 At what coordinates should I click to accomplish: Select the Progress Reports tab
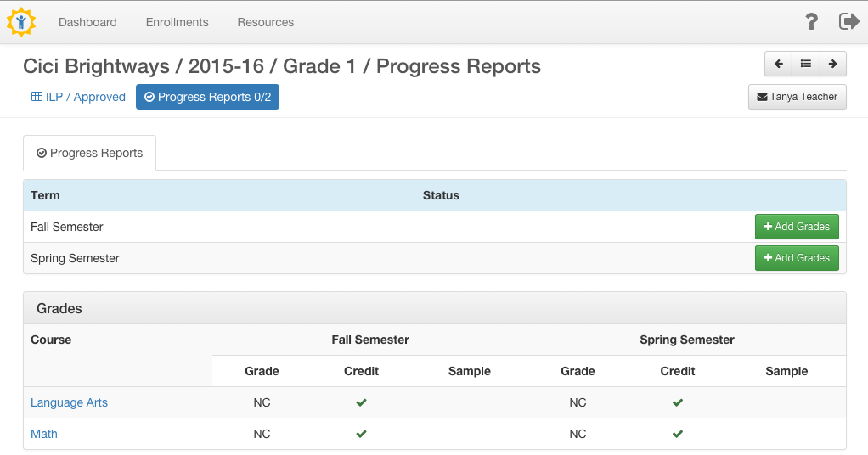(90, 153)
